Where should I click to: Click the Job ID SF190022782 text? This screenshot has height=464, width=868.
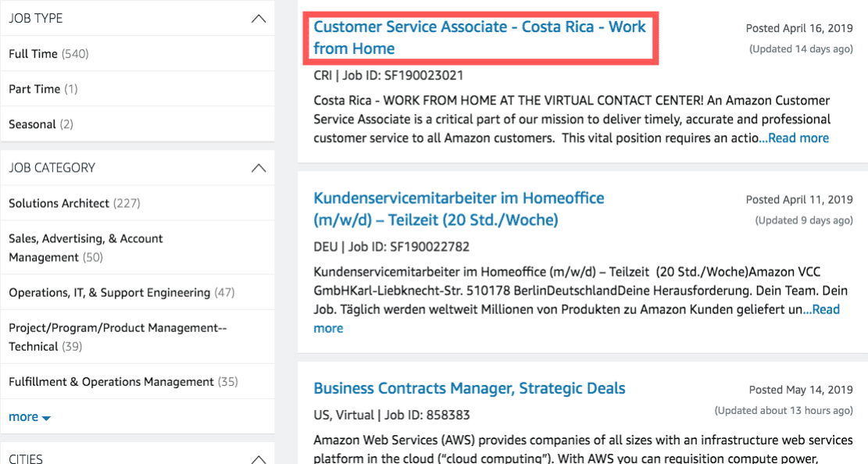[x=409, y=246]
